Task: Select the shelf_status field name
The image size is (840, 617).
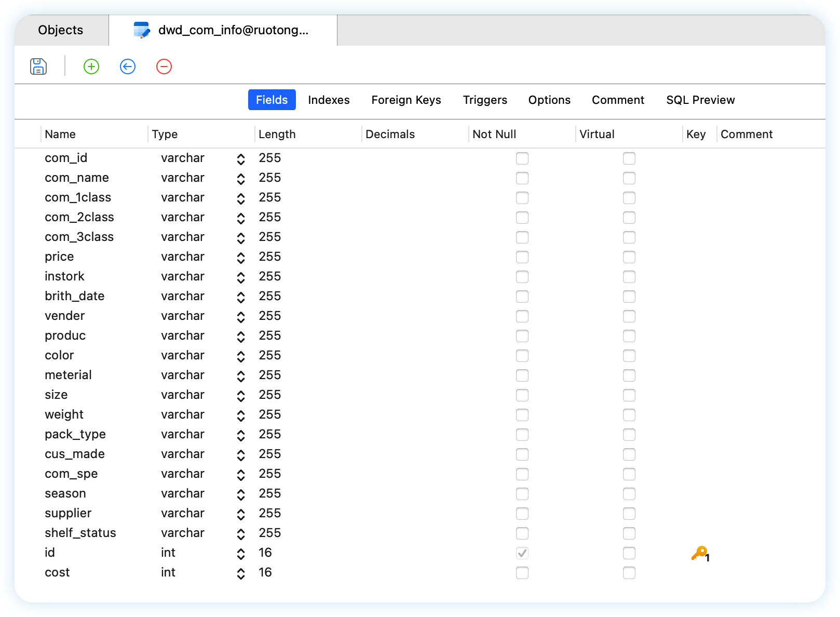Action: [x=80, y=533]
